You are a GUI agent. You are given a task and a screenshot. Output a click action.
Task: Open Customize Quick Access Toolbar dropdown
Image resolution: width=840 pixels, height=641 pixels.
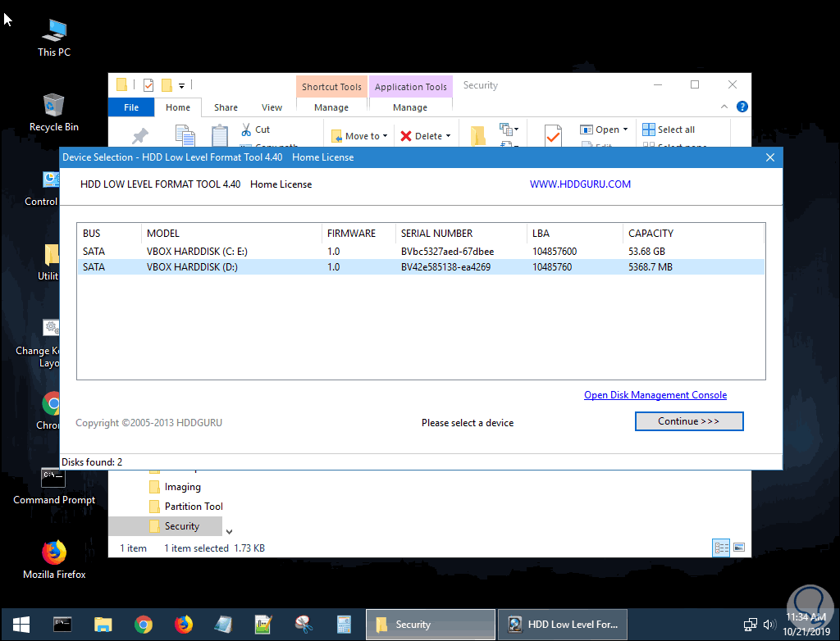(181, 86)
